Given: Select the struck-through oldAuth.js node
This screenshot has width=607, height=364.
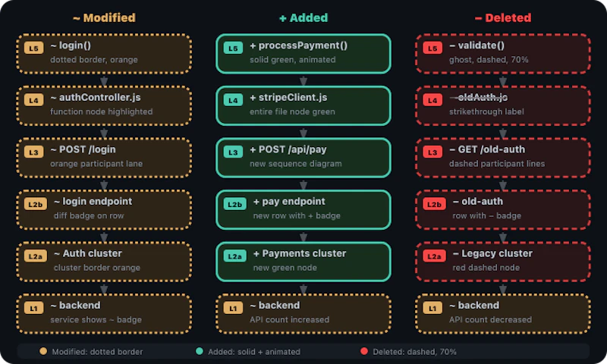Looking at the screenshot, I should tap(503, 105).
